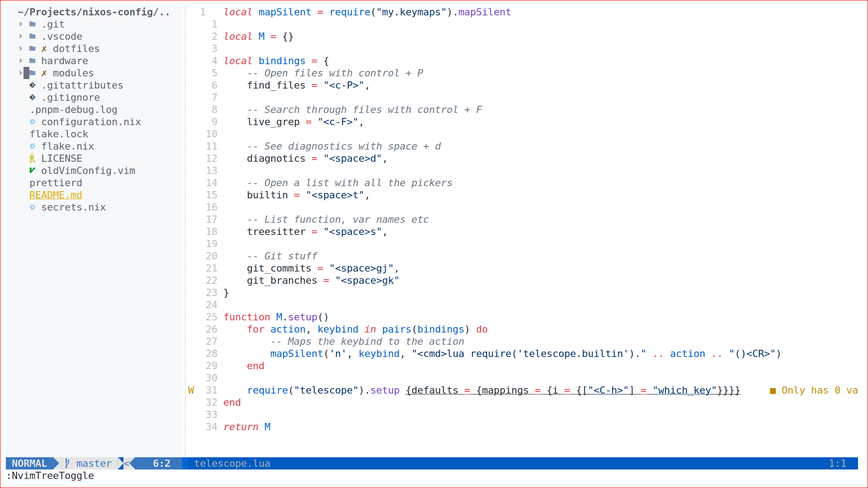Click the hardware folder icon
Viewport: 868px width, 488px height.
coord(33,61)
